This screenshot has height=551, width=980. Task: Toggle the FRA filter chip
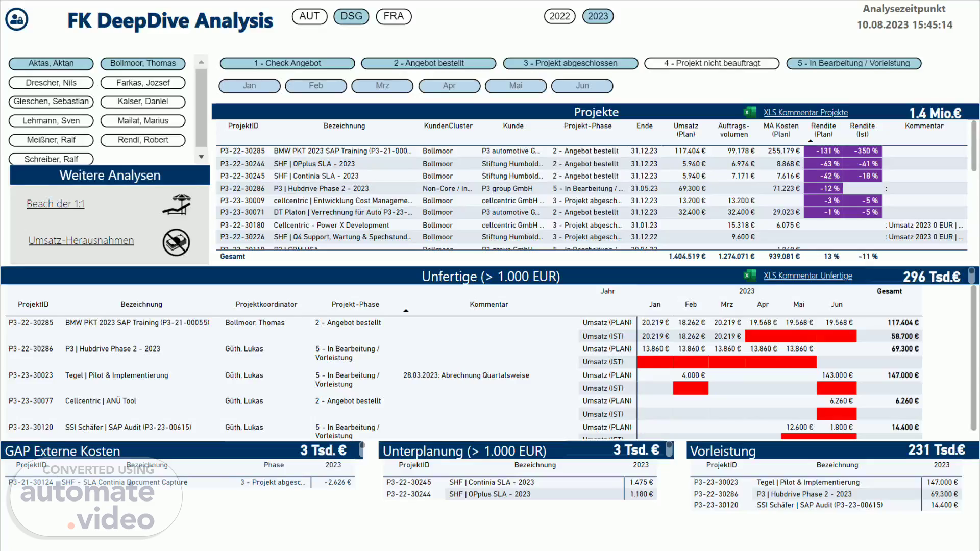pos(394,16)
